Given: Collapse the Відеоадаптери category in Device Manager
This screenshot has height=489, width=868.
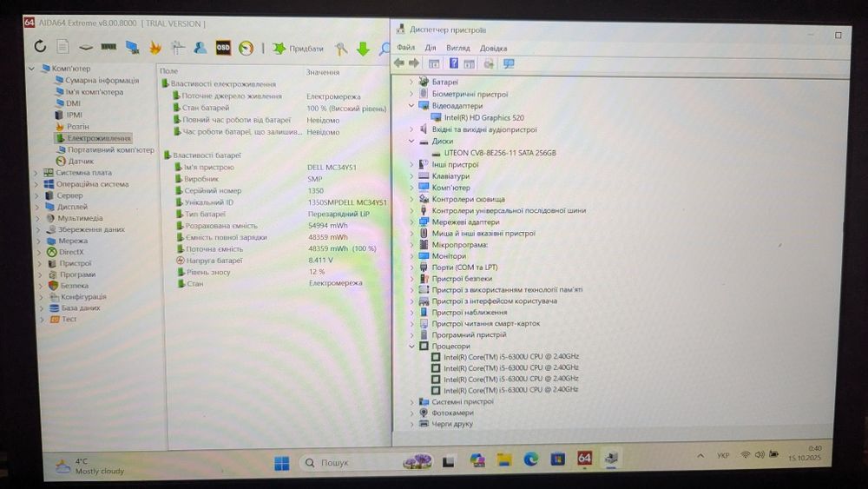Looking at the screenshot, I should click(411, 105).
